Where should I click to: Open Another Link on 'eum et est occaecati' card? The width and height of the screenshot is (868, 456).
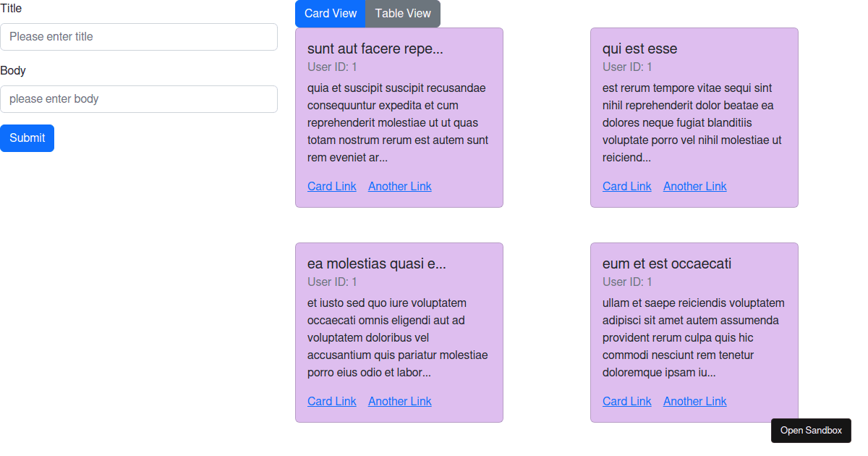694,401
